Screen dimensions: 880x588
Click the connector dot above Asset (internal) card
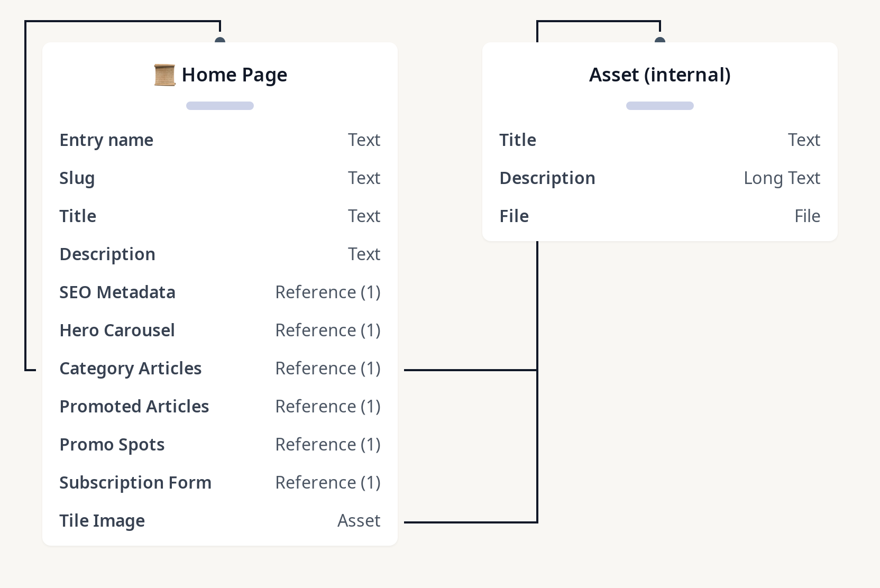(x=660, y=41)
